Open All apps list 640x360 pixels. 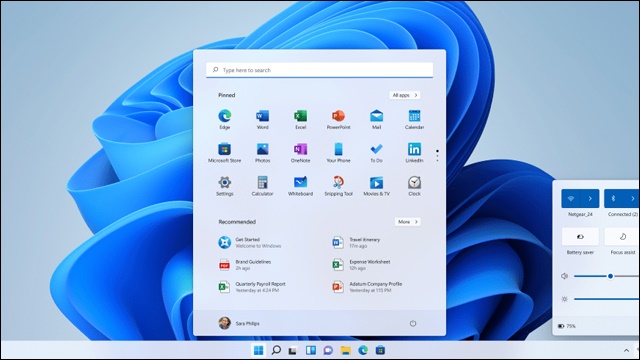click(x=405, y=95)
